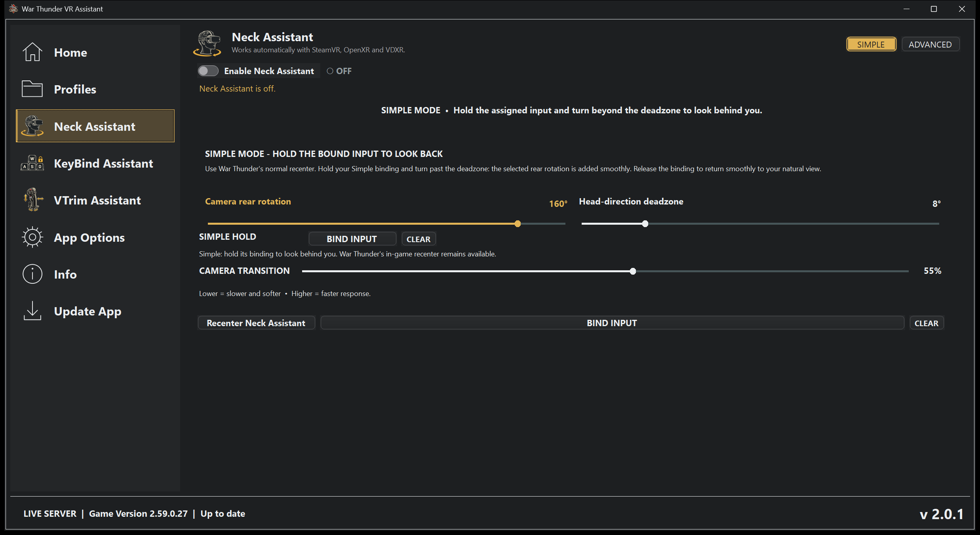Viewport: 980px width, 535px height.
Task: Click the Neck Assistant header VR headset icon
Action: (x=207, y=44)
